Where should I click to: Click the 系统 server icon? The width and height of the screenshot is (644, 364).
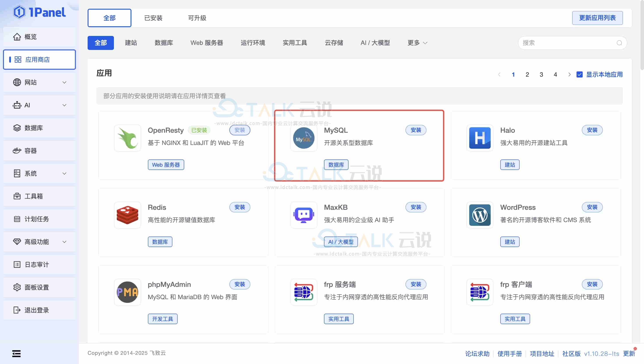pyautogui.click(x=17, y=173)
